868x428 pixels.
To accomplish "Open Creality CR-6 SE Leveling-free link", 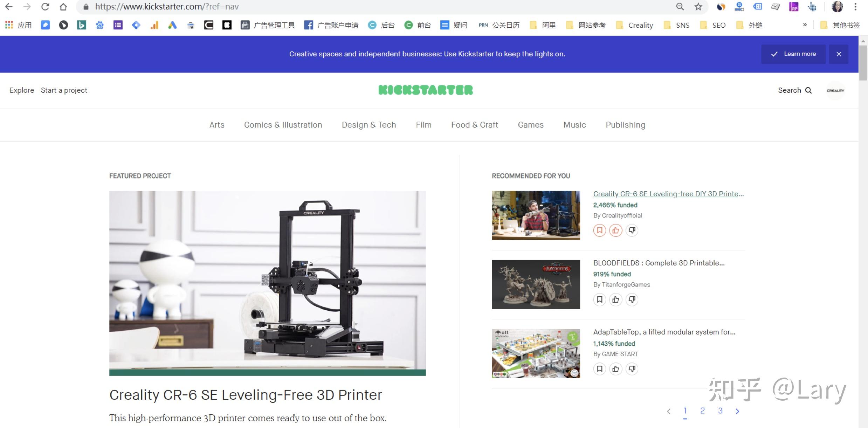I will [x=668, y=194].
